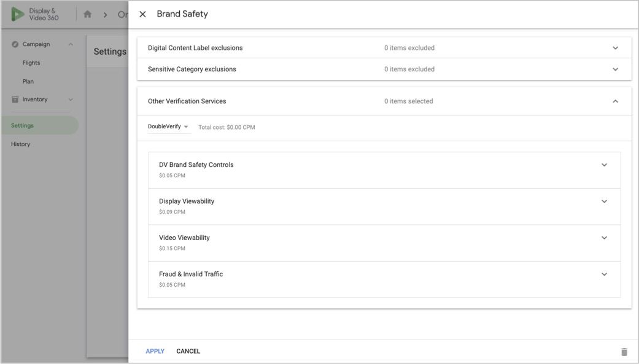Viewport: 639px width, 364px height.
Task: Expand DV Brand Safety Controls
Action: click(x=604, y=165)
